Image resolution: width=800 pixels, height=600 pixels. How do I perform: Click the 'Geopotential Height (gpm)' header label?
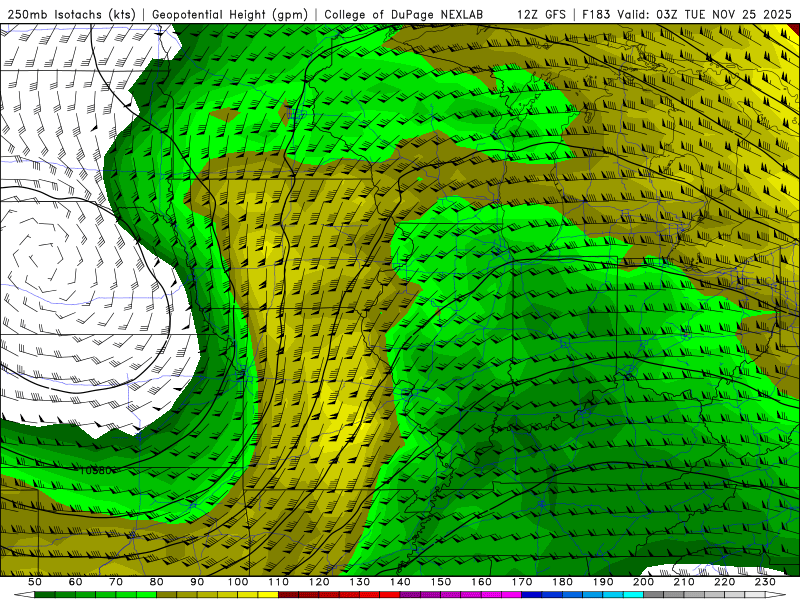(x=230, y=14)
